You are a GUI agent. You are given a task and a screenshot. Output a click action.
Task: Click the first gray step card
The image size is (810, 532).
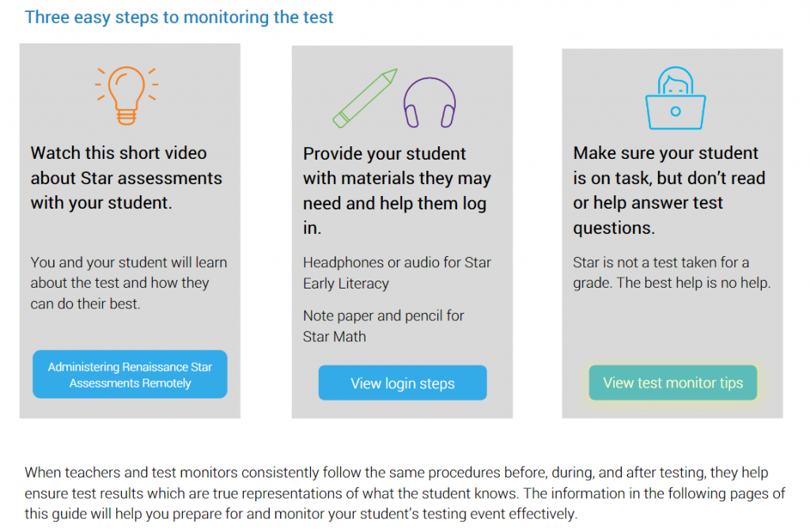pyautogui.click(x=130, y=231)
